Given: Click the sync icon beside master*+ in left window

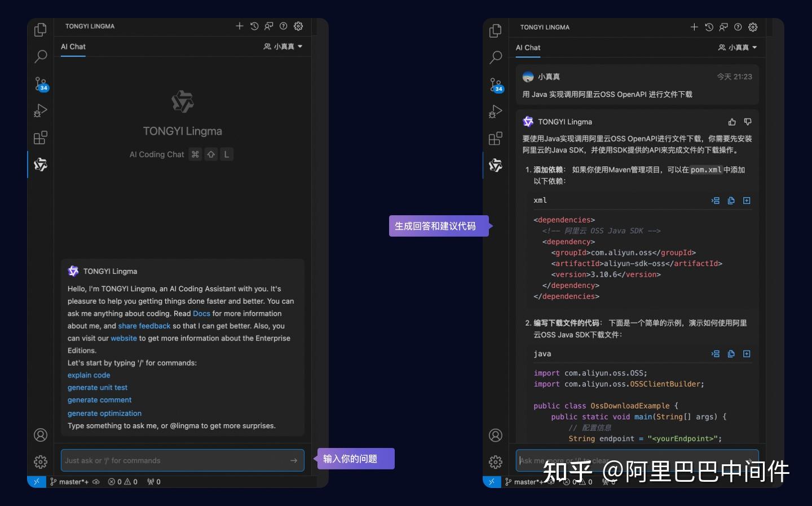Looking at the screenshot, I should pos(96,482).
